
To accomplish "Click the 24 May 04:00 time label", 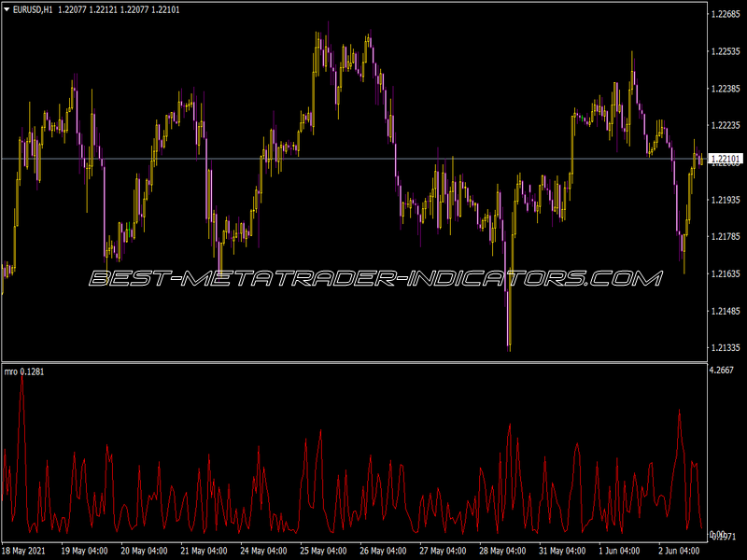I will (x=263, y=551).
